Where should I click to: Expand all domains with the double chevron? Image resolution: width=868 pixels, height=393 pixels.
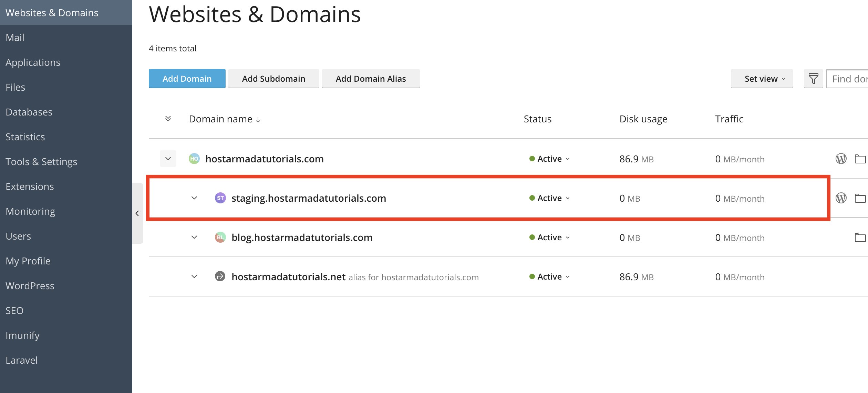click(168, 119)
